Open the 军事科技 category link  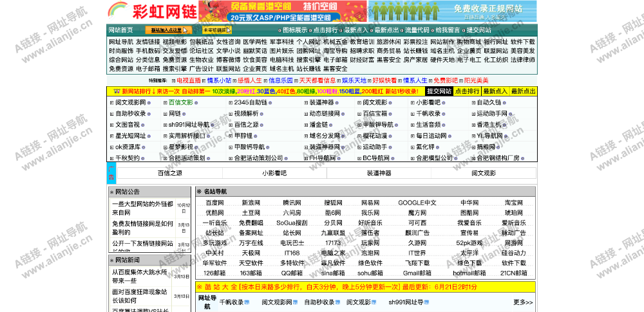pos(282,42)
